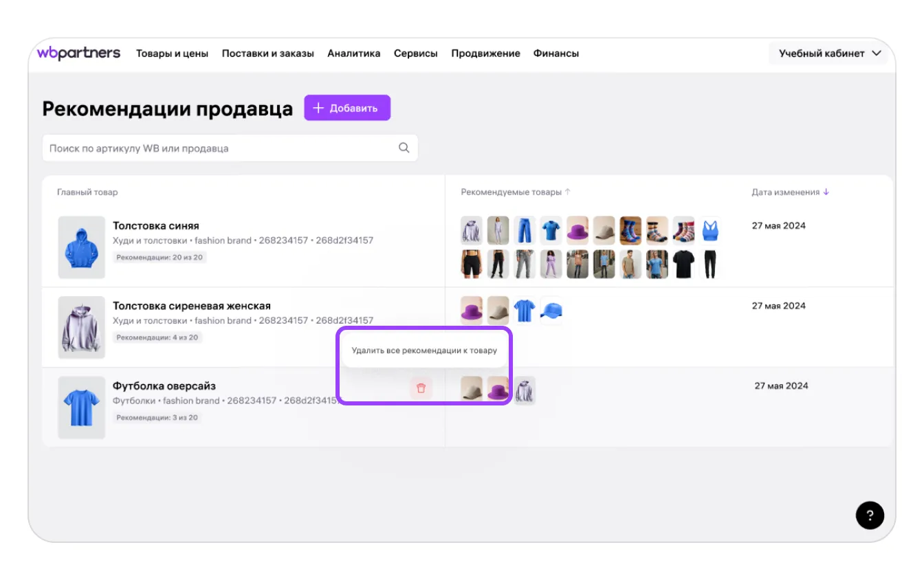Open the help question mark button
This screenshot has width=924, height=580.
coord(870,515)
